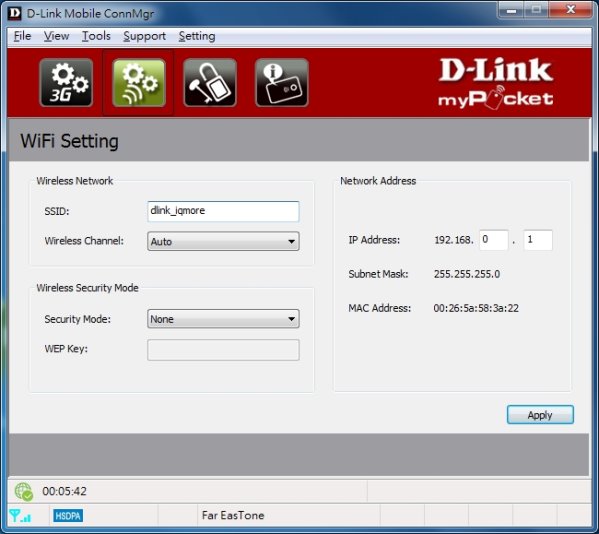Open the device information icon

pyautogui.click(x=282, y=83)
